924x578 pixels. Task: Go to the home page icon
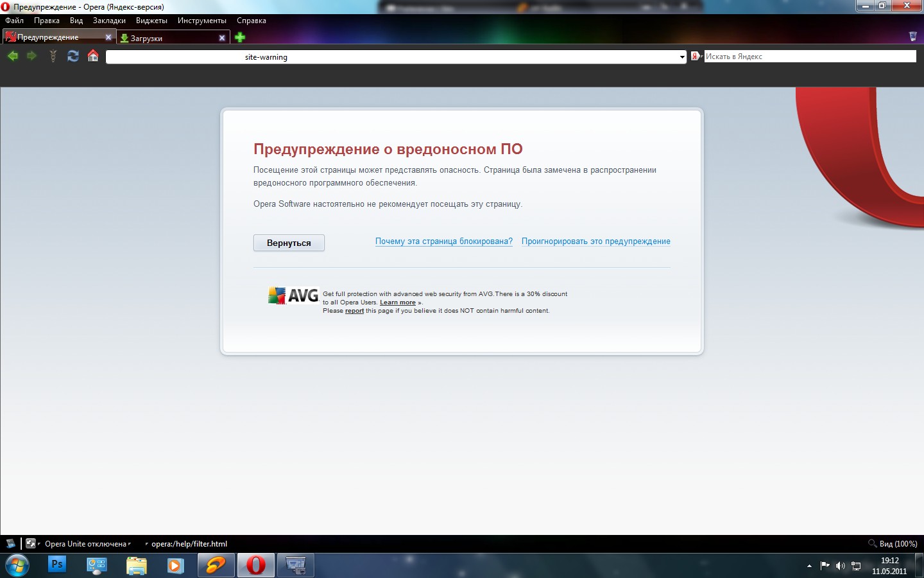tap(93, 56)
